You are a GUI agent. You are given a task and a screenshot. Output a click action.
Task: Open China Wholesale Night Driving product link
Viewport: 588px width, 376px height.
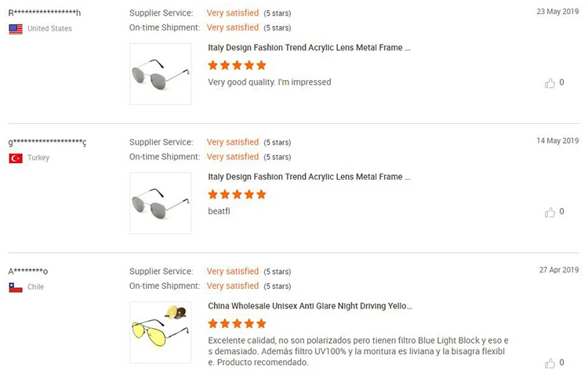tap(310, 306)
